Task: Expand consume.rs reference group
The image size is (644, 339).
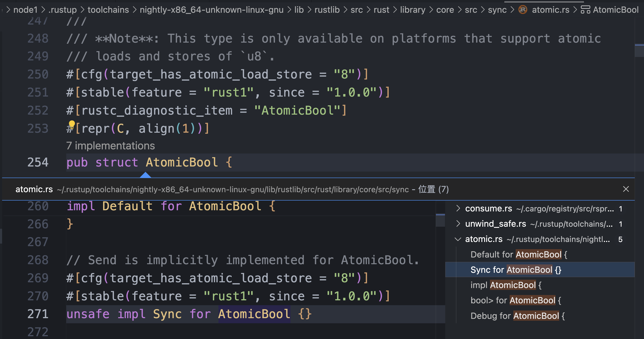Action: coord(458,208)
